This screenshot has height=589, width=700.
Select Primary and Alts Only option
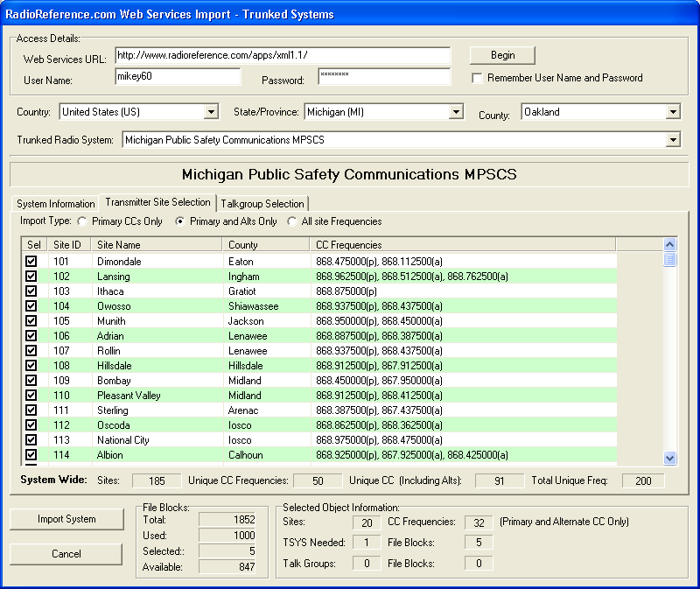pyautogui.click(x=180, y=221)
